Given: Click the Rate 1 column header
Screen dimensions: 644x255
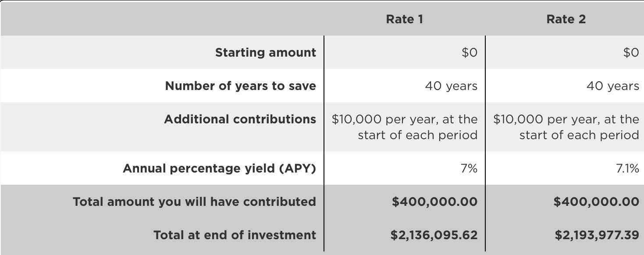Looking at the screenshot, I should [x=404, y=19].
